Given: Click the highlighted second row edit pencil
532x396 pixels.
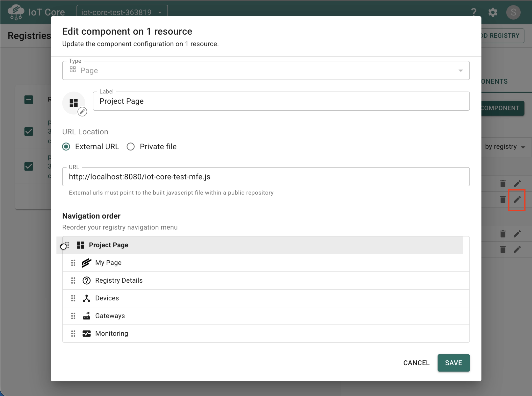Looking at the screenshot, I should tap(517, 199).
